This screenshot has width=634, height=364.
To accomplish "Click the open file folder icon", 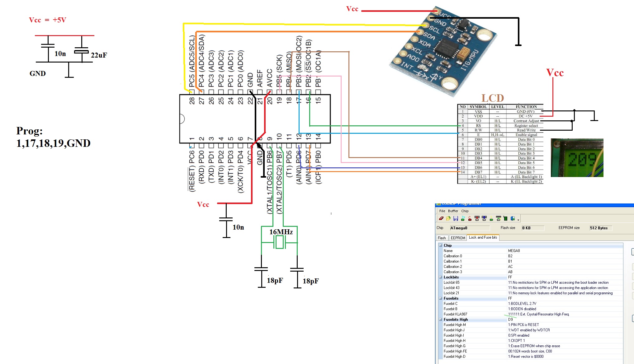I will [448, 218].
